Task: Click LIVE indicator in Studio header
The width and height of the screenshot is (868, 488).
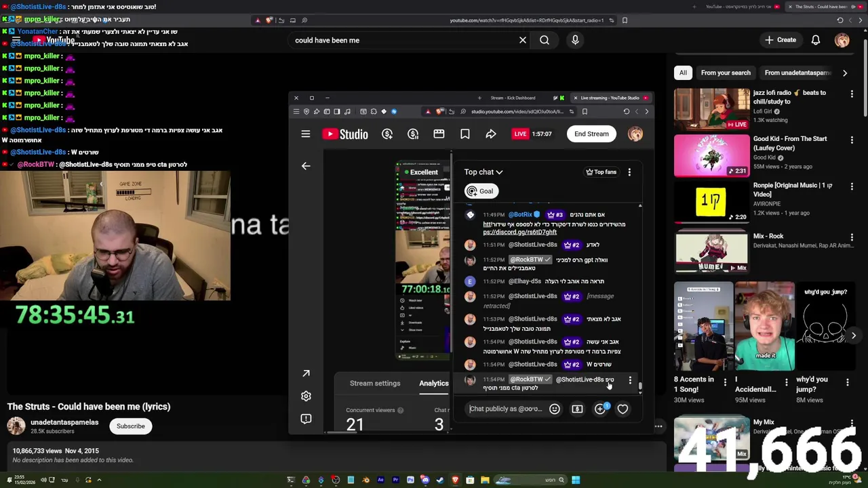Action: point(520,134)
